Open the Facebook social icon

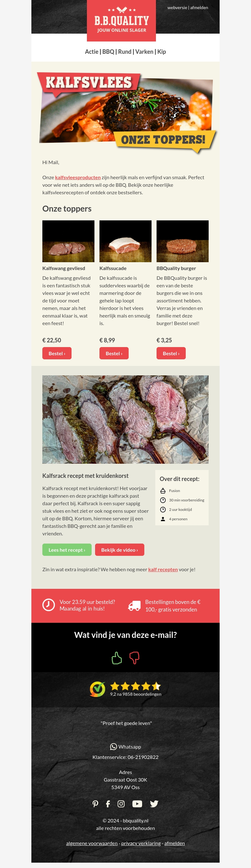point(108,804)
